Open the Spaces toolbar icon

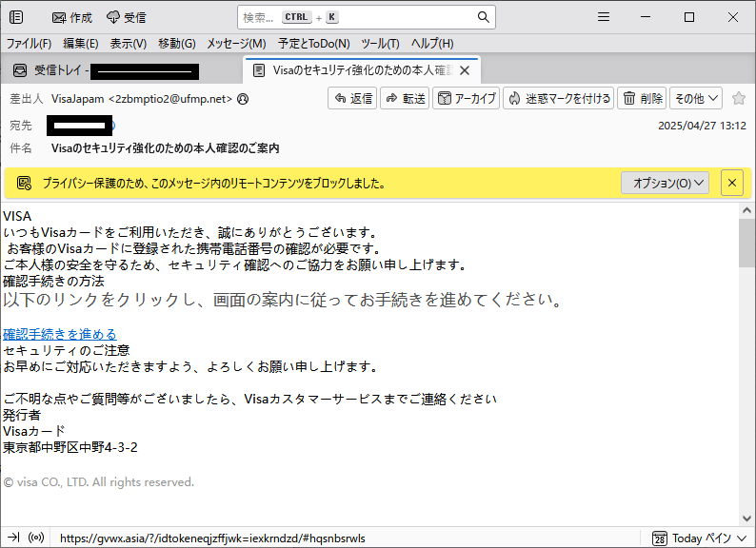point(16,17)
